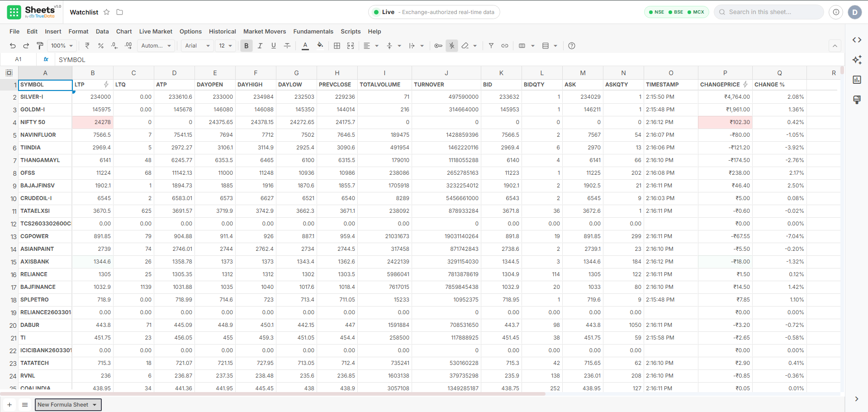The width and height of the screenshot is (868, 412).
Task: Apply percent number format
Action: (101, 46)
